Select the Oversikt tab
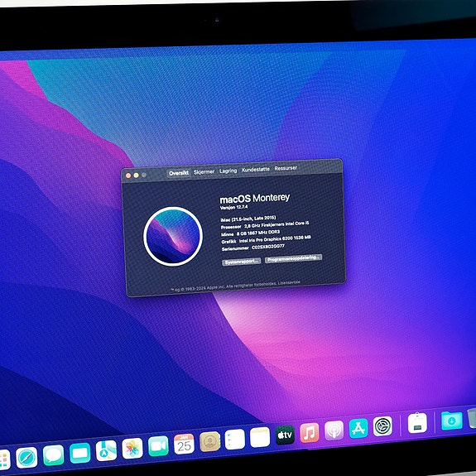This screenshot has width=476, height=476. (179, 173)
